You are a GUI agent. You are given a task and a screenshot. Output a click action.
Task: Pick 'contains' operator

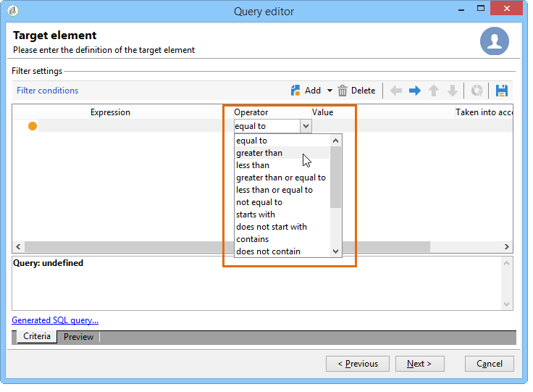(282, 238)
